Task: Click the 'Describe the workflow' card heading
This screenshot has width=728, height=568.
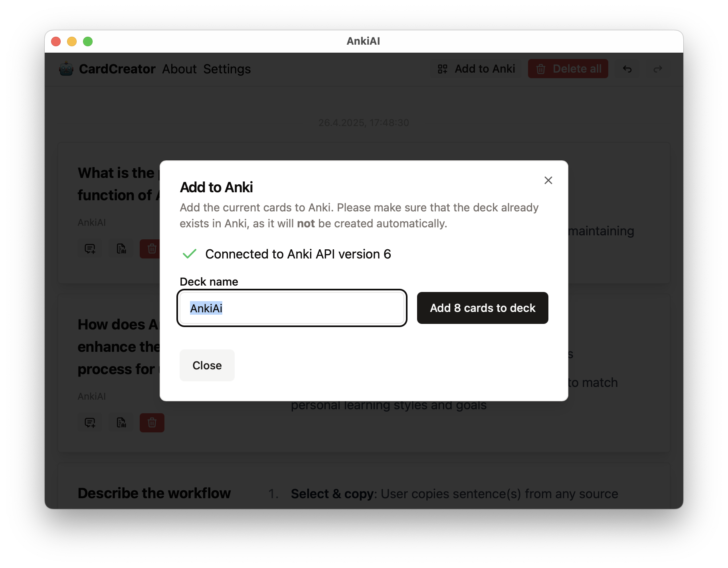Action: (x=154, y=493)
